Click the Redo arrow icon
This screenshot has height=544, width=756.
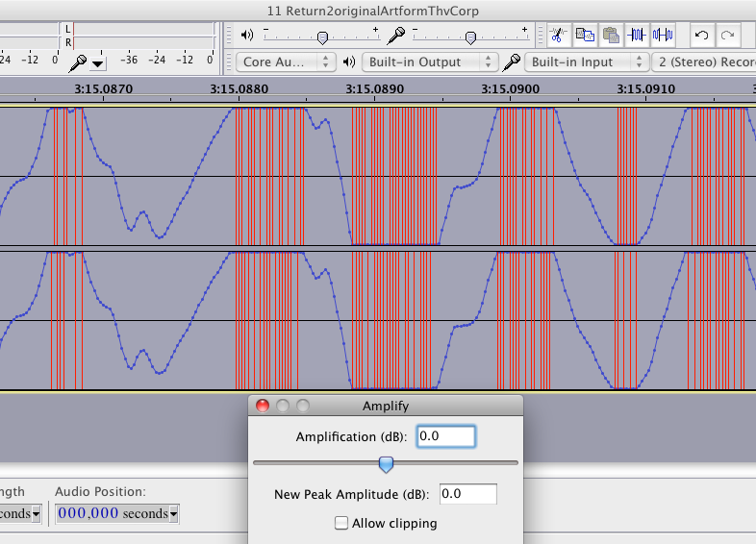[x=727, y=35]
